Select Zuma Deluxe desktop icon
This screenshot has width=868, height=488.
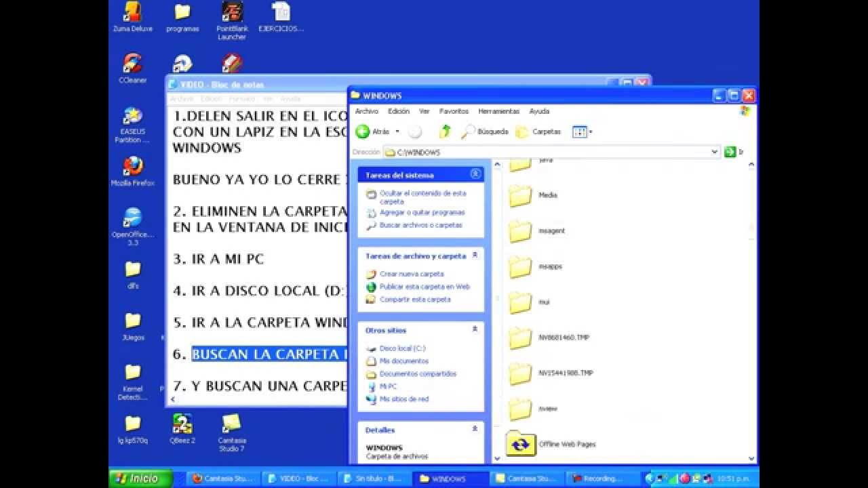point(133,18)
